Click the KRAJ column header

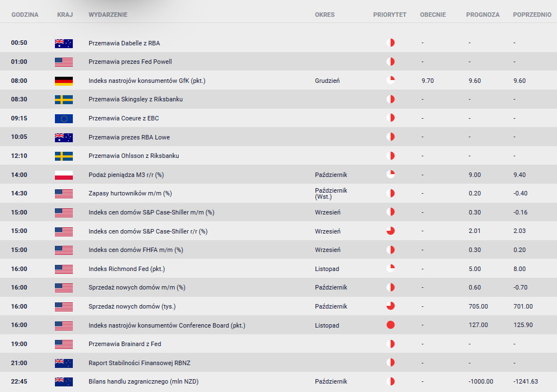(x=65, y=15)
